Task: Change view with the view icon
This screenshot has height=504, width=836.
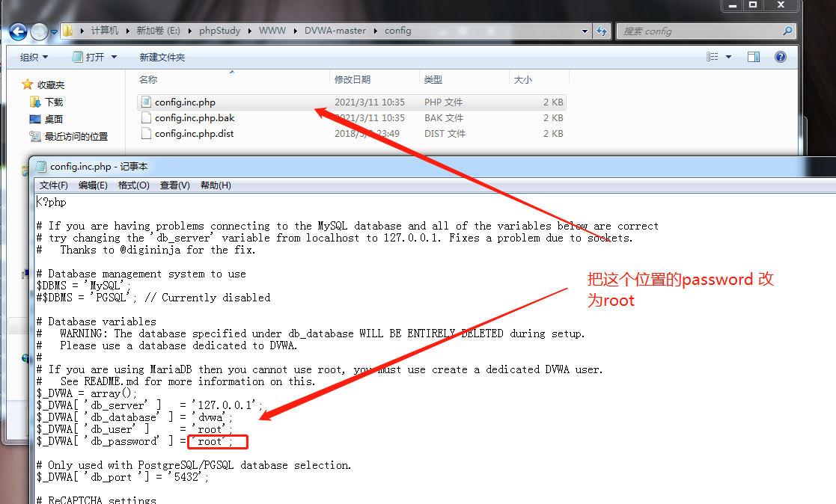Action: 713,57
